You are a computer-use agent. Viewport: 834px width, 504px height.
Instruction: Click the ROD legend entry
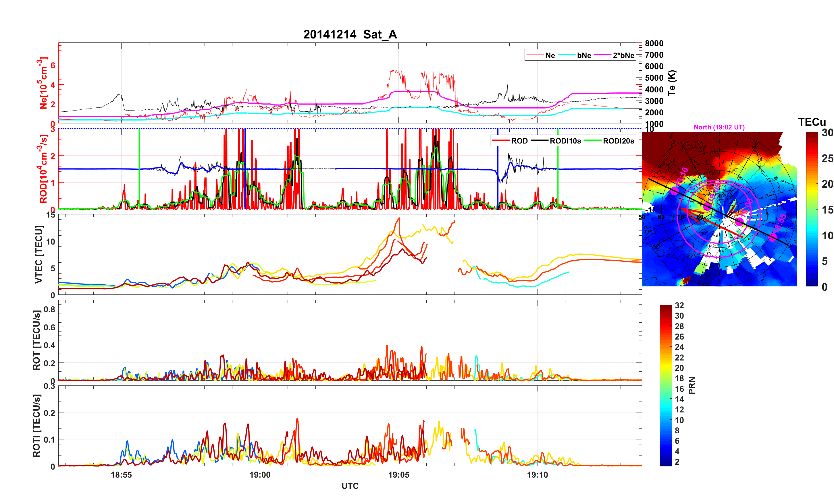(x=519, y=141)
